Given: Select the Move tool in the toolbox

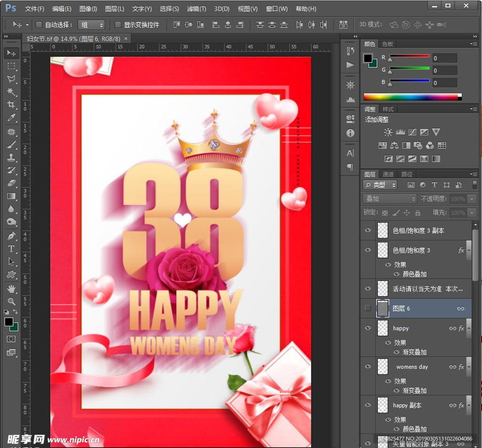Looking at the screenshot, I should point(11,53).
